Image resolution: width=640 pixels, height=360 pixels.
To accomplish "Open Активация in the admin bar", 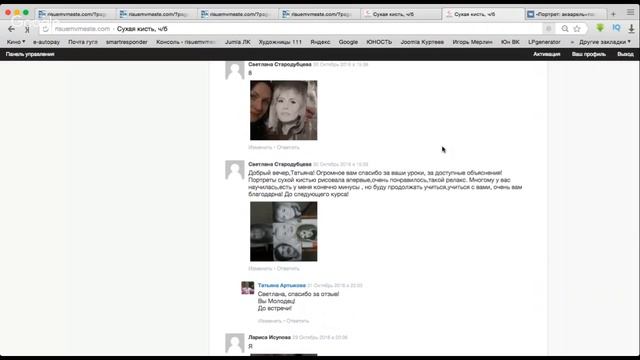I will tap(547, 54).
